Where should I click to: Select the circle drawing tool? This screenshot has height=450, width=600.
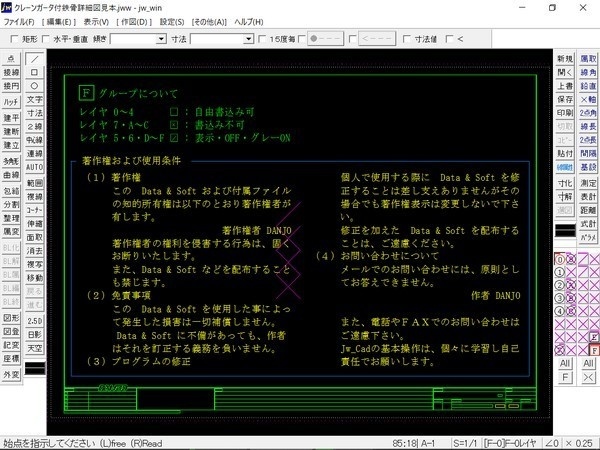point(34,86)
